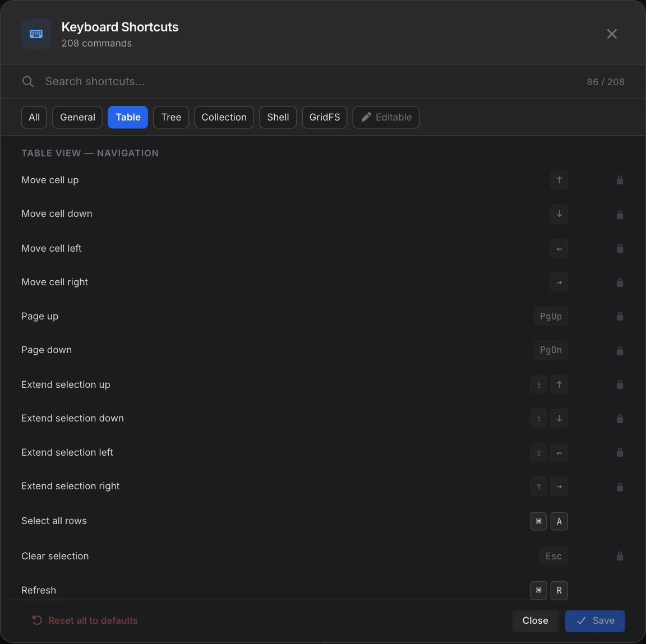The height and width of the screenshot is (644, 646).
Task: Click the keyboard icon in the dialog header
Action: pyautogui.click(x=36, y=34)
